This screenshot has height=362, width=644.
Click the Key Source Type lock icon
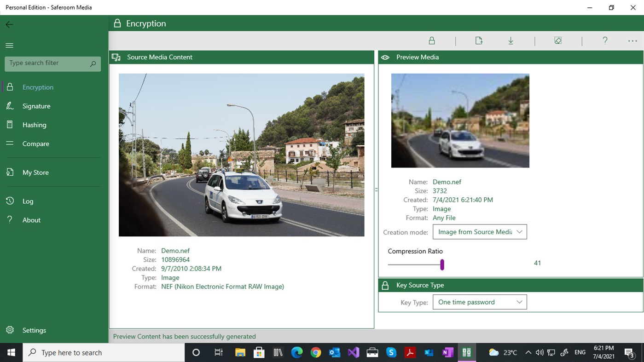385,285
